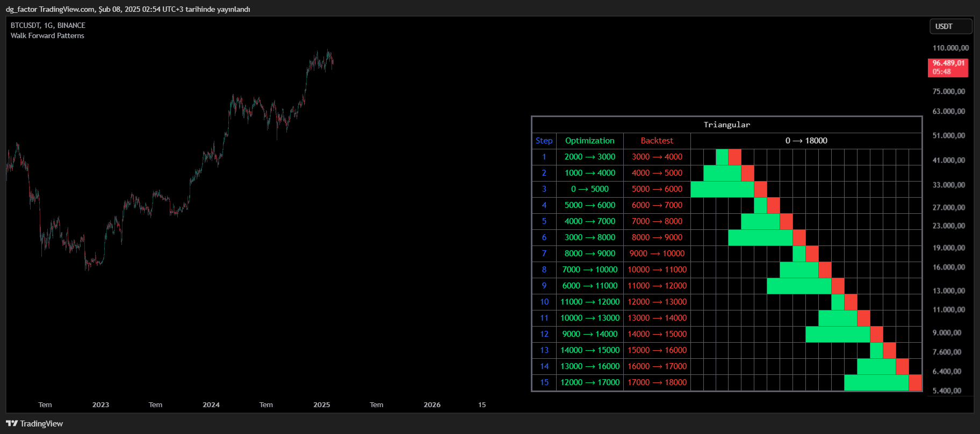Click optimization cell 5000 ⟶ 6000

coord(590,205)
